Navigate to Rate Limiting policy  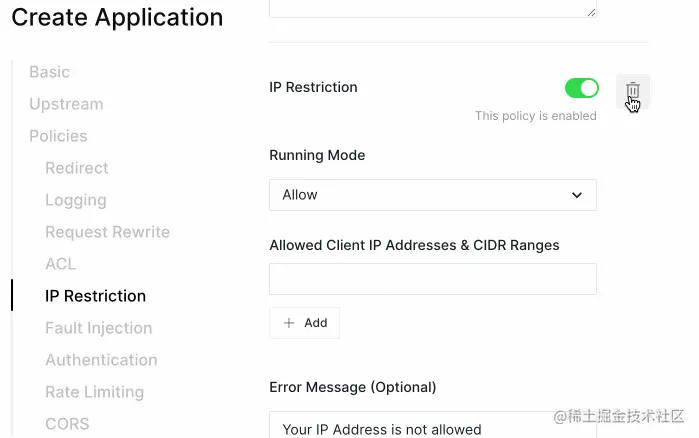coord(94,392)
